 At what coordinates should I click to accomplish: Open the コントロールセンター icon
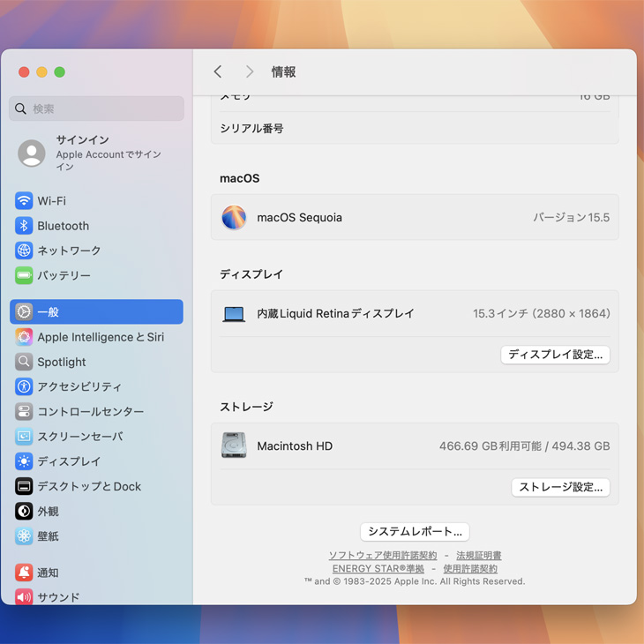click(24, 411)
